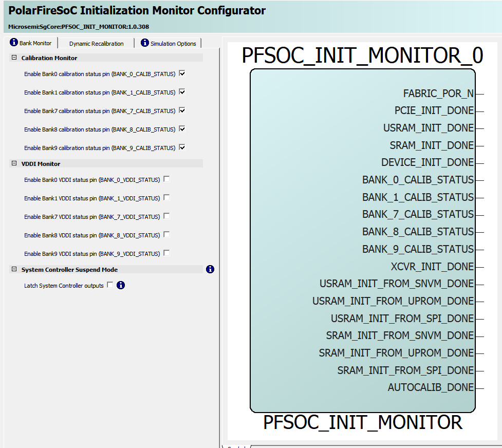Collapse the VDDI Monitor section
This screenshot has width=502, height=448.
[14, 164]
